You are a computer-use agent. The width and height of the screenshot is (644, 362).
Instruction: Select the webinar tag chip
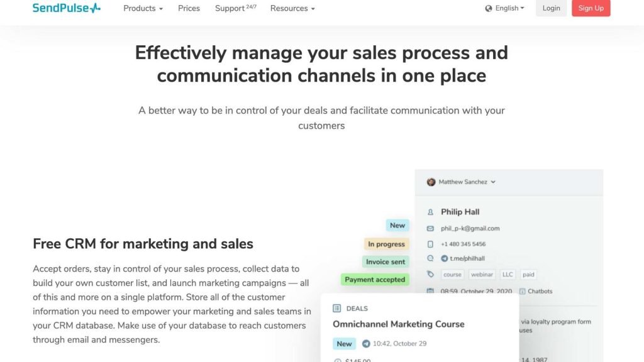(482, 274)
